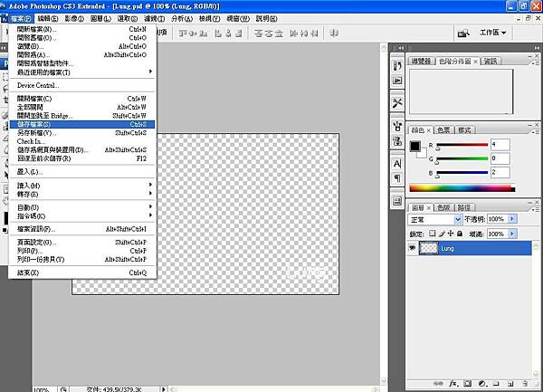Click align horizontal centers icon
This screenshot has width=543, height=392.
228,33
